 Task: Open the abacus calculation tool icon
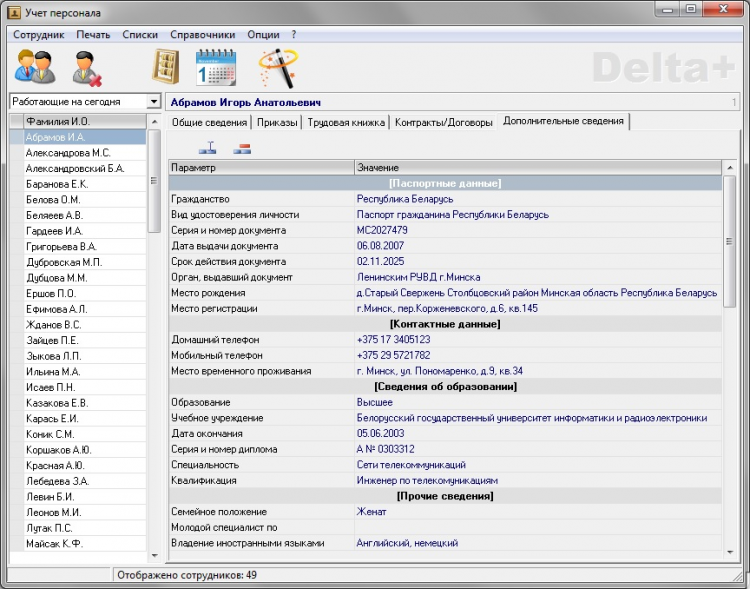click(x=165, y=67)
